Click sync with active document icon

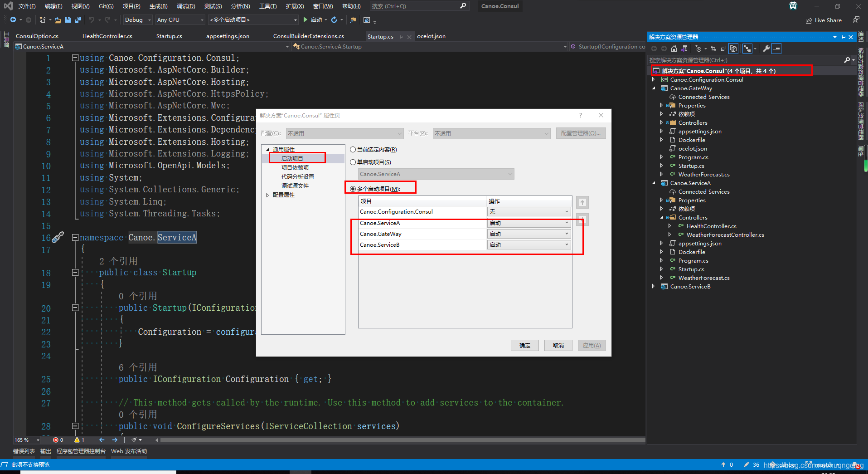click(x=713, y=49)
